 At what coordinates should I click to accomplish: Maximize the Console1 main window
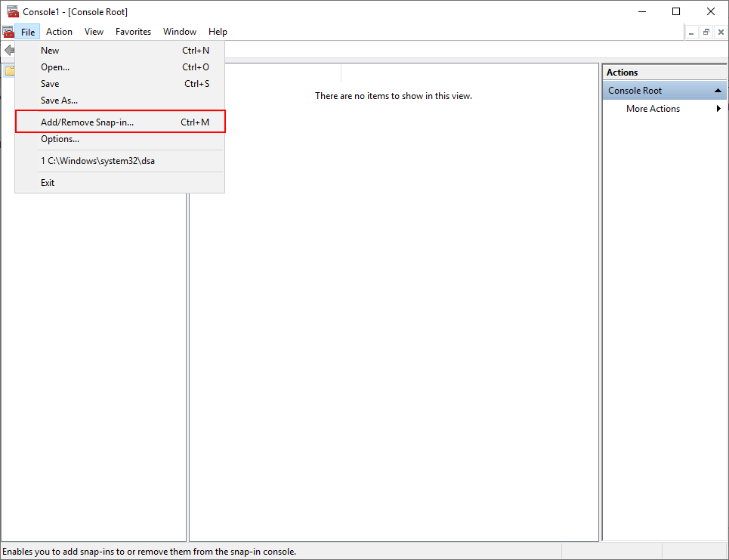(676, 11)
